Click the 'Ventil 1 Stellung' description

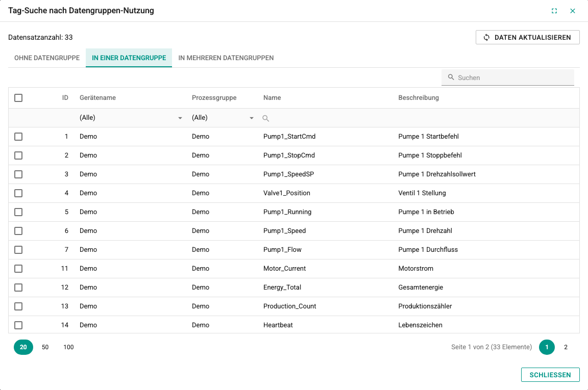422,193
